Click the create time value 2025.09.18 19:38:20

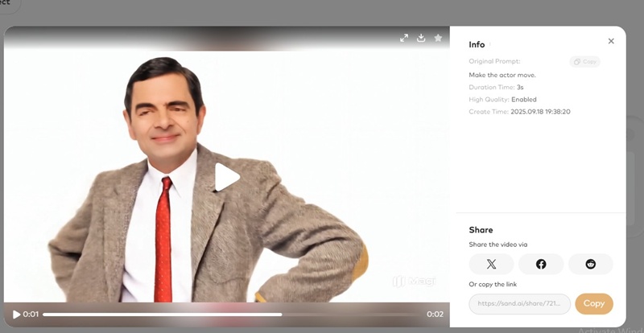[x=540, y=112]
